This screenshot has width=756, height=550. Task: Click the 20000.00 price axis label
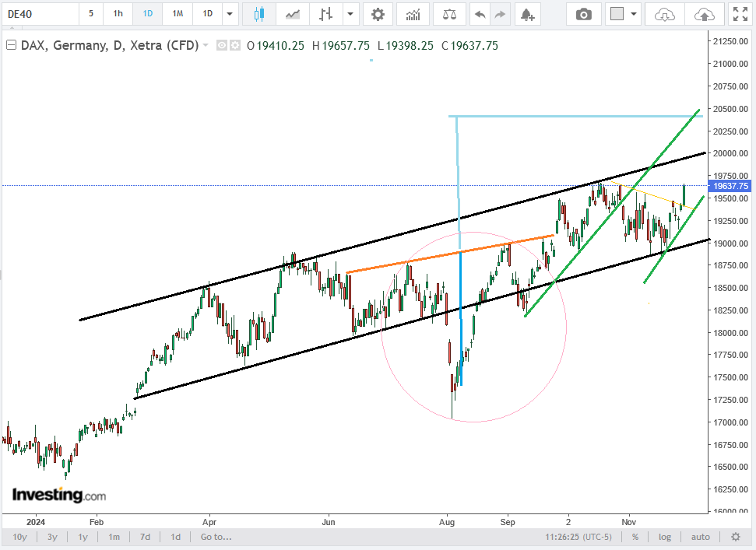730,153
